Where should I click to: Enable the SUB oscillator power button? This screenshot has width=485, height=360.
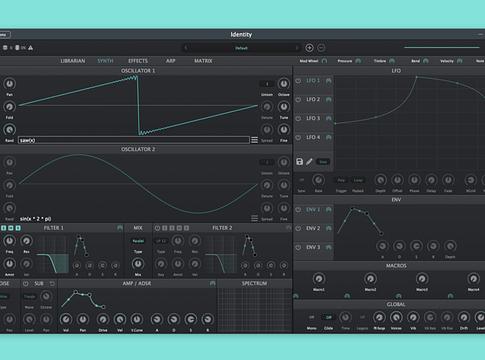click(x=26, y=284)
